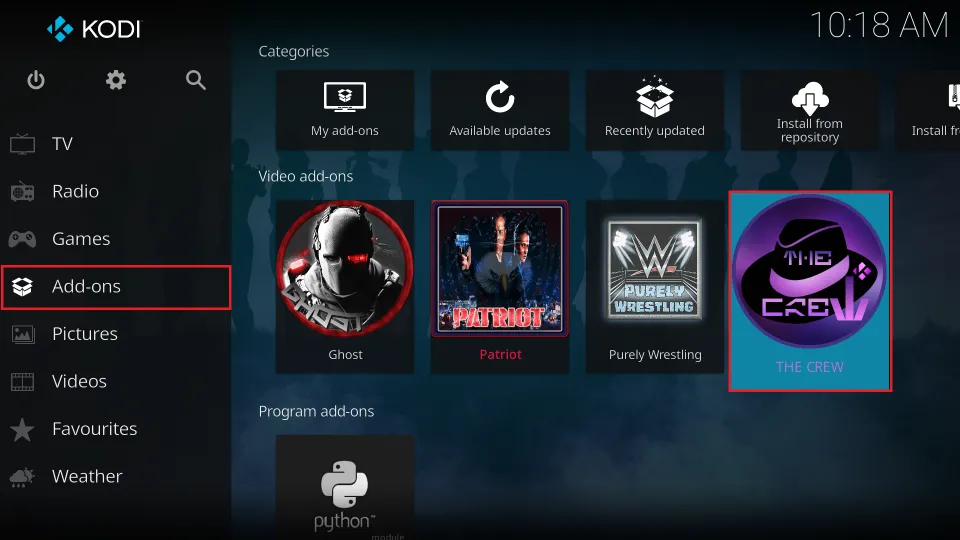Click the 10:18 AM clock
This screenshot has width=960, height=540.
point(879,26)
